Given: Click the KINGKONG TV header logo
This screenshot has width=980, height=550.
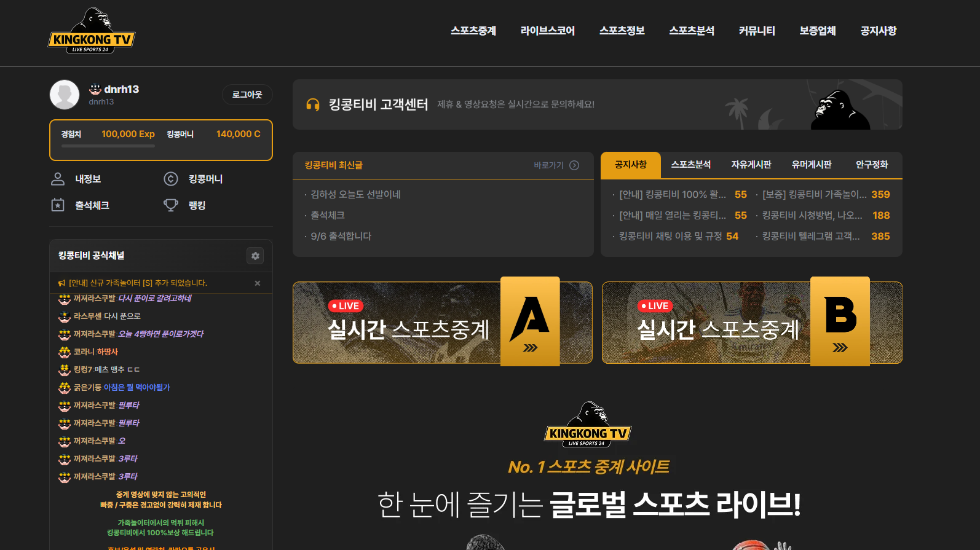Looking at the screenshot, I should click(92, 31).
